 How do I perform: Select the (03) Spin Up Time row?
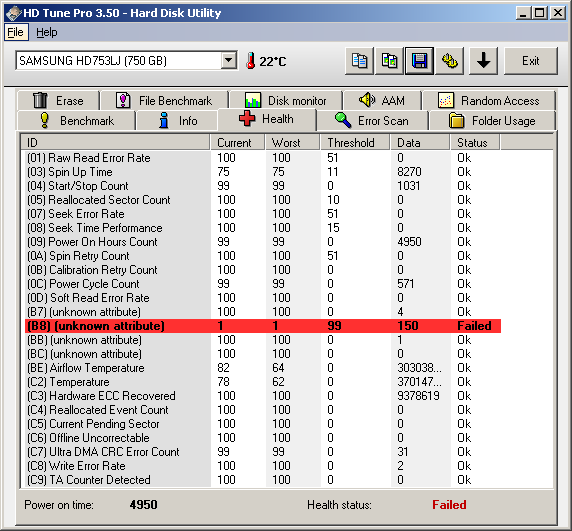pos(263,172)
